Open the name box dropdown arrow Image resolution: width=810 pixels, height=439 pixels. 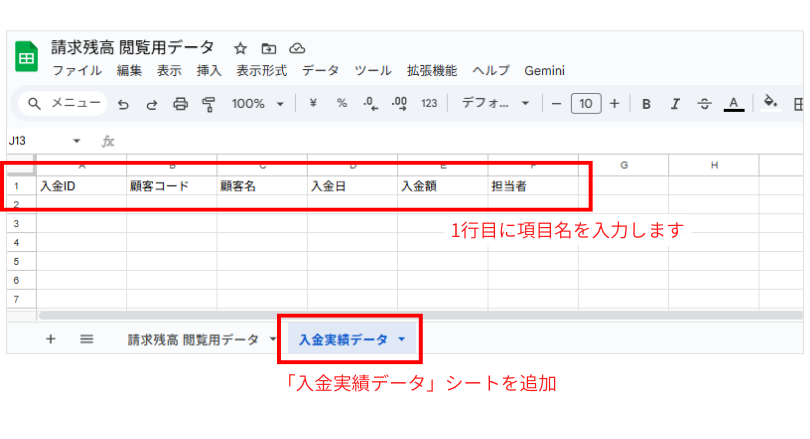pyautogui.click(x=76, y=141)
